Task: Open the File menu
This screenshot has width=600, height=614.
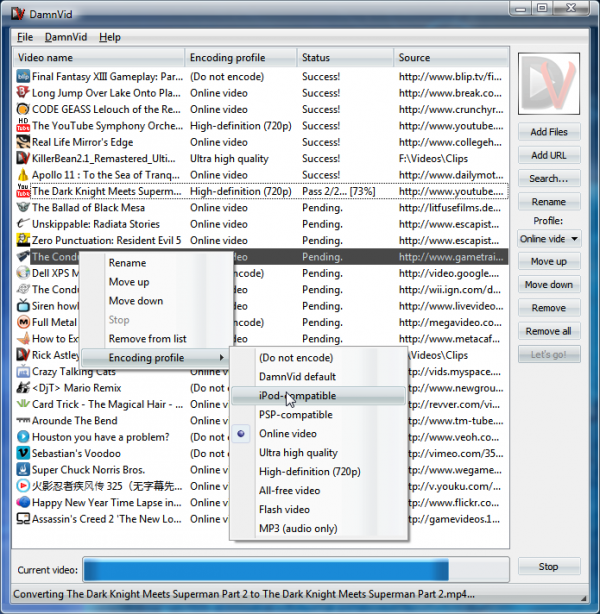Action: (25, 37)
